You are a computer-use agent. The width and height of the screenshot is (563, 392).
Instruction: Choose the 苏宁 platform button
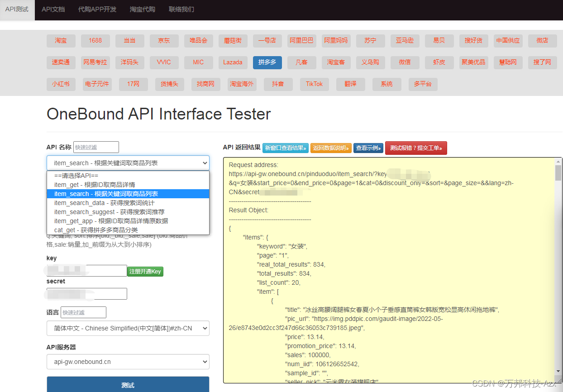(371, 41)
